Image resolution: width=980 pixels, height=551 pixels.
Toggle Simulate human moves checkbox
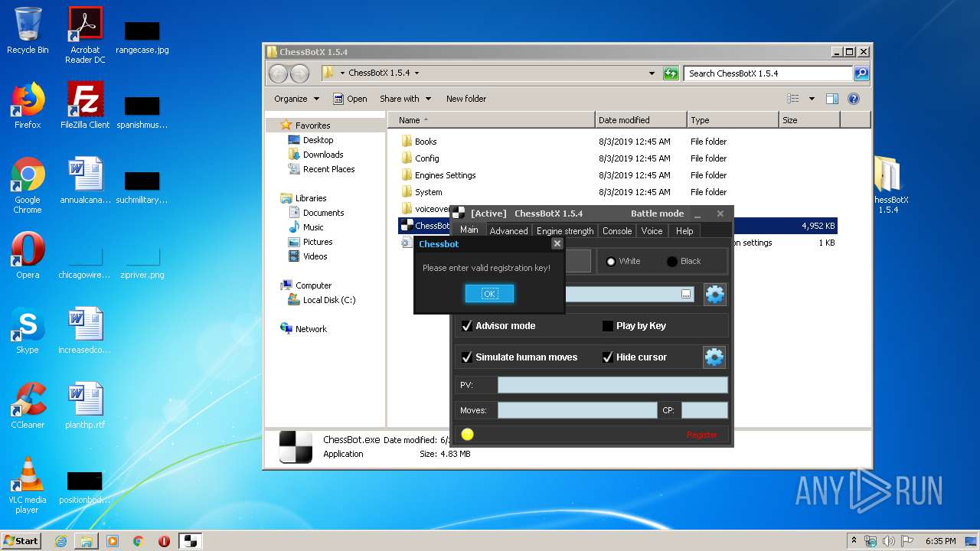(466, 357)
